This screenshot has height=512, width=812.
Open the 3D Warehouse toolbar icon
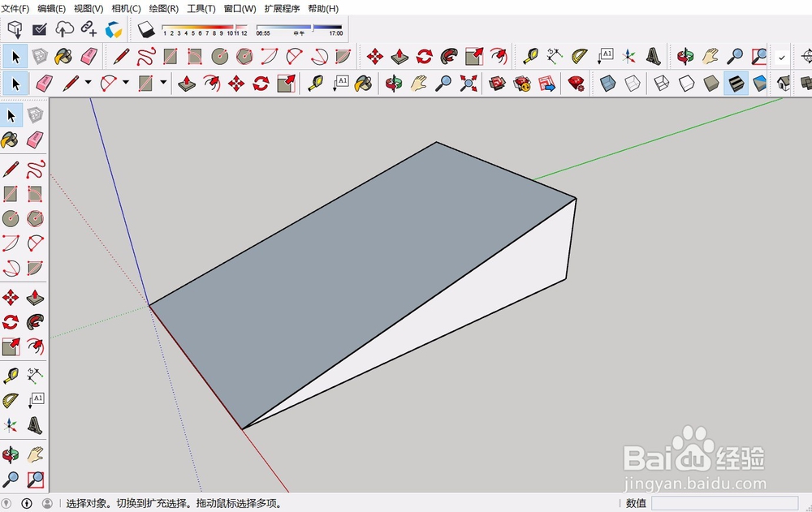(x=498, y=84)
